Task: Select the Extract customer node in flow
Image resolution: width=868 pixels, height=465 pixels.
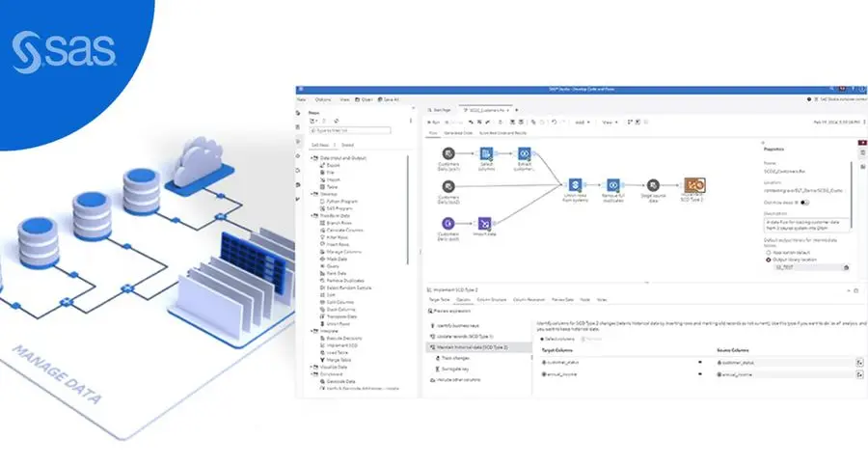Action: click(524, 153)
